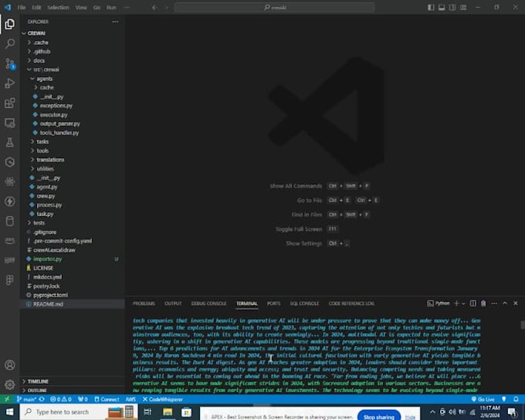Switch to the PORTS panel tab
The image size is (525, 420).
273,303
